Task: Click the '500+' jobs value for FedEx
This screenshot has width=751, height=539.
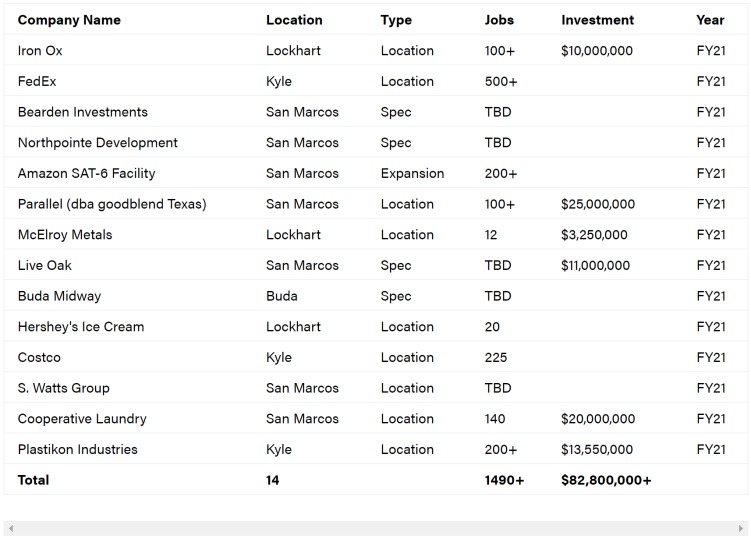Action: [x=501, y=81]
